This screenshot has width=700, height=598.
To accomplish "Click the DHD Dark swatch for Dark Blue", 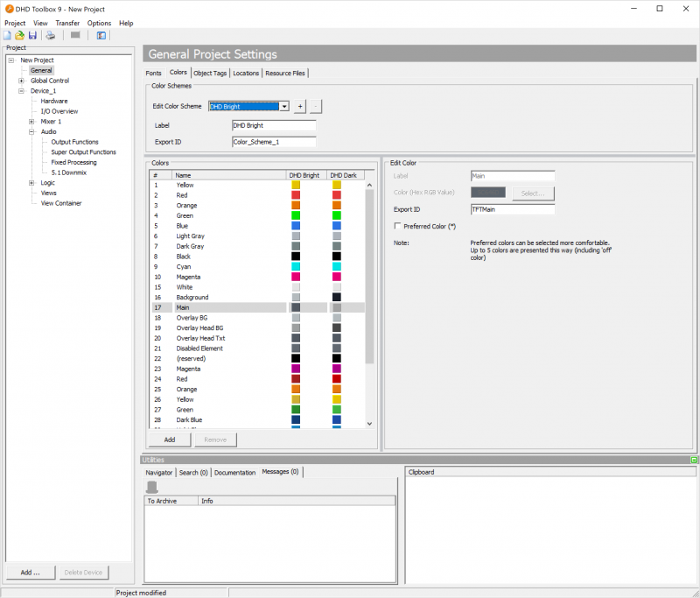I will point(337,419).
